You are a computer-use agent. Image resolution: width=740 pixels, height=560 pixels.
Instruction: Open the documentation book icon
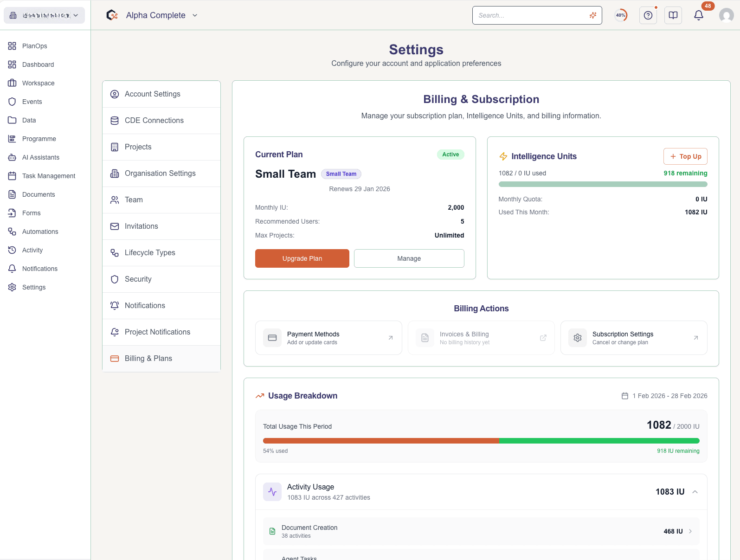(x=673, y=15)
